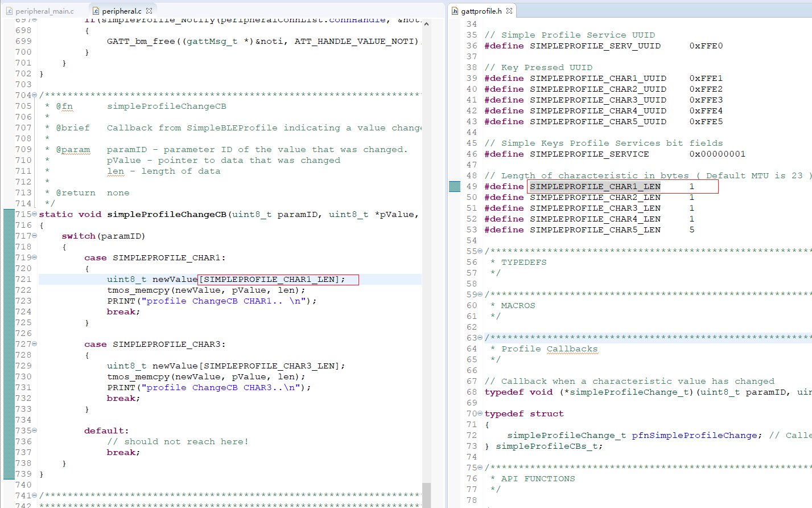The height and width of the screenshot is (508, 812).
Task: Click SIMPLEPROFILE_CHAR4_LEN on line 52
Action: pos(595,219)
